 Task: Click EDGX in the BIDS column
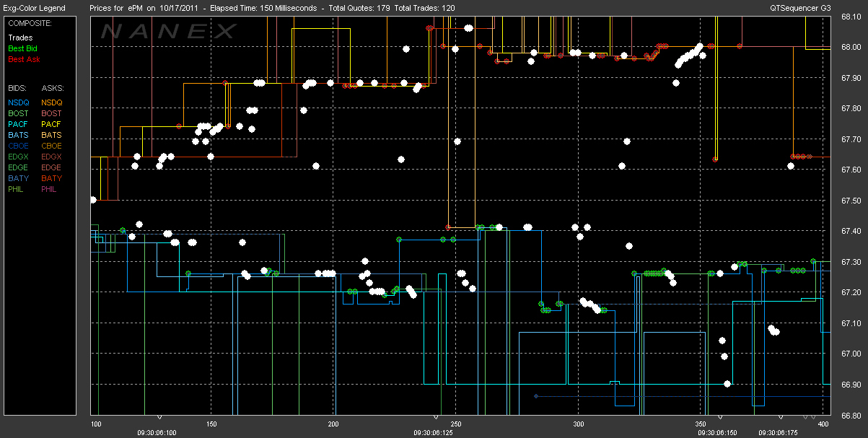pos(18,157)
